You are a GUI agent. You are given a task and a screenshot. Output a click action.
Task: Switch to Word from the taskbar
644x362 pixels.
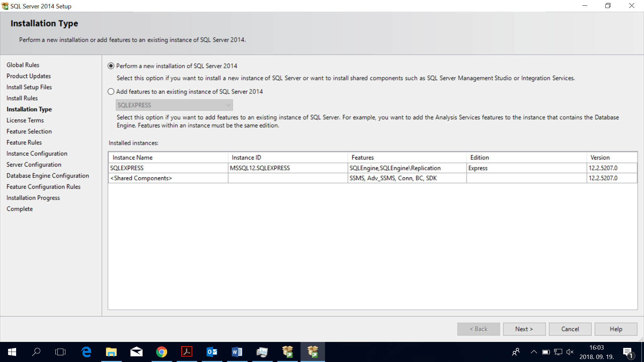(x=237, y=352)
